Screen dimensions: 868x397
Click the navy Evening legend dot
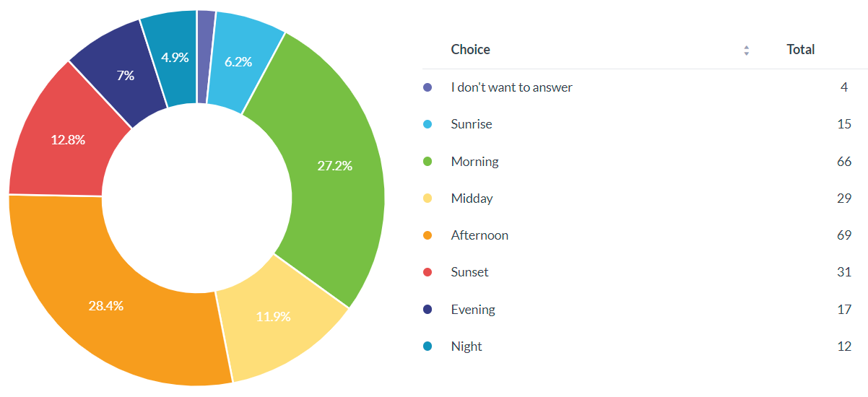click(x=428, y=310)
